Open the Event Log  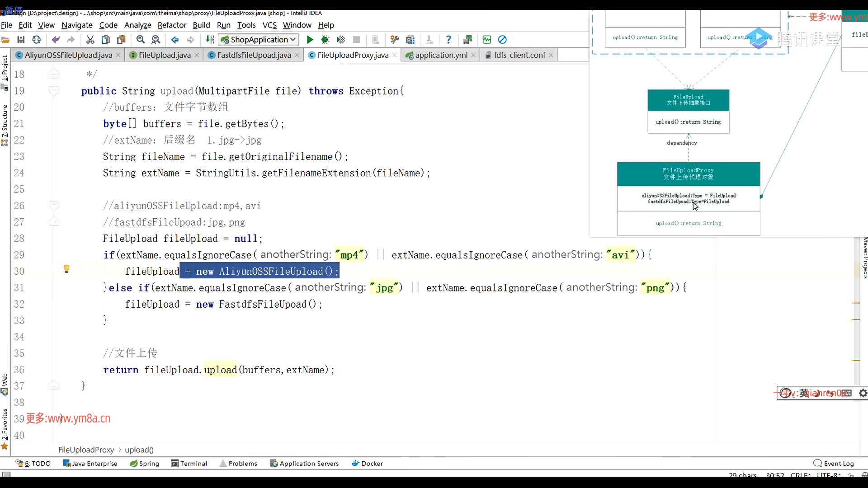click(834, 464)
